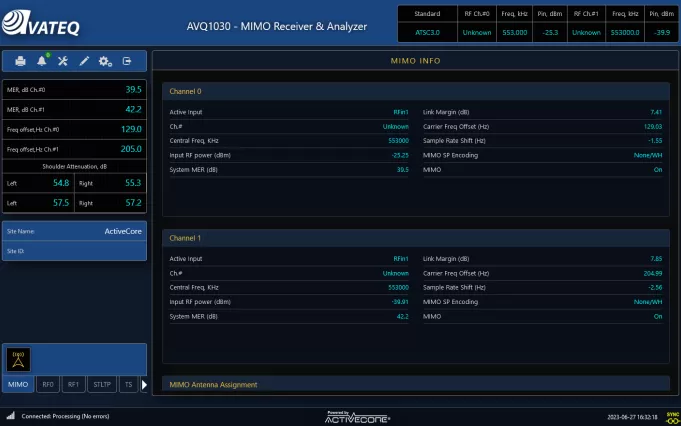Click the header Pin value -39.9

click(662, 33)
